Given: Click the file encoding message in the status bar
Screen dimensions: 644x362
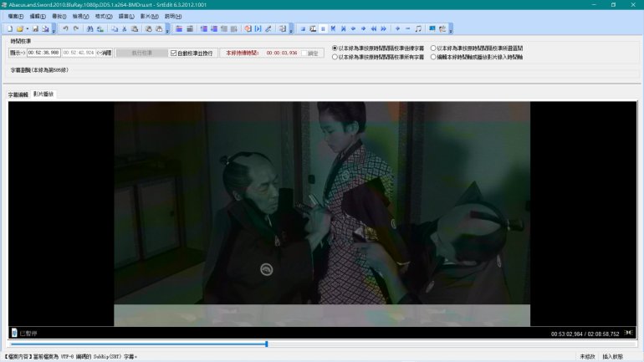Looking at the screenshot, I should [71, 357].
